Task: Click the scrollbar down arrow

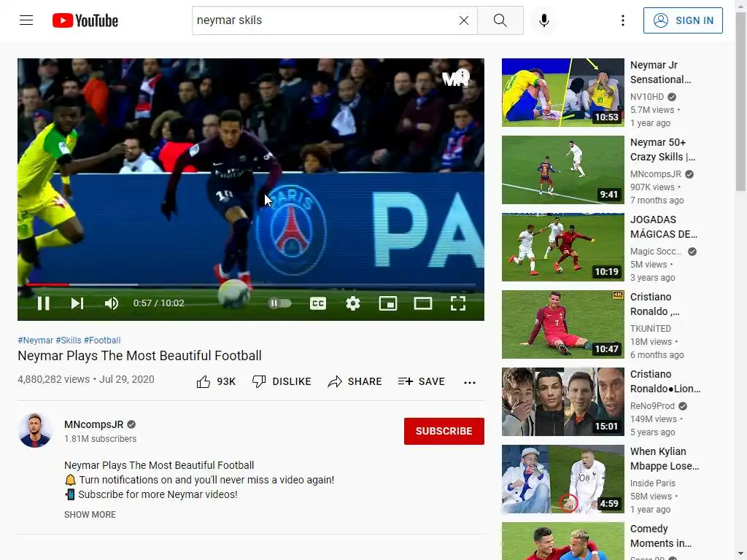Action: tap(741, 554)
